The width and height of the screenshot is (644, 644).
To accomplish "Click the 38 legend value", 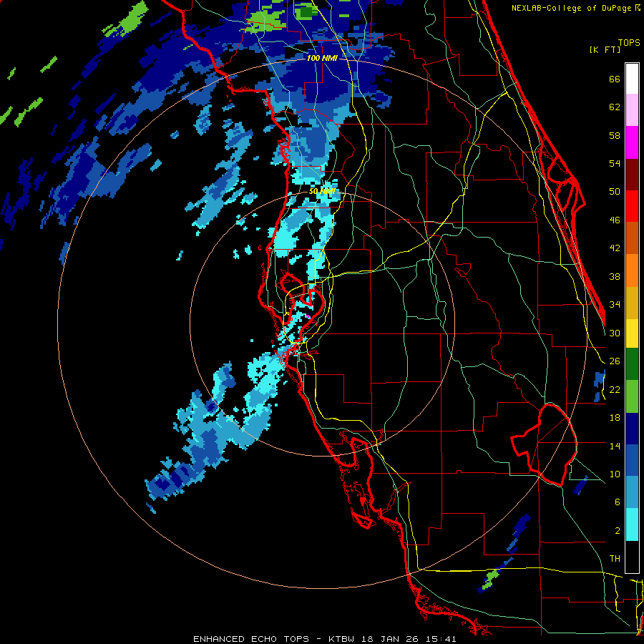I will pos(615,276).
